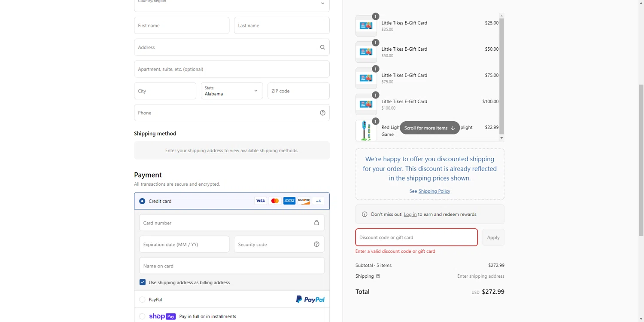Click the First name field
644x322 pixels.
182,25
